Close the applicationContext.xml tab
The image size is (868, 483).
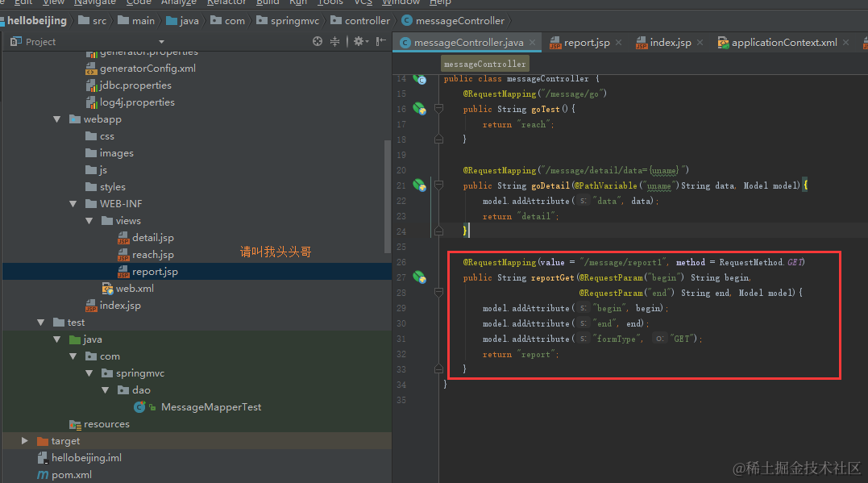(845, 43)
